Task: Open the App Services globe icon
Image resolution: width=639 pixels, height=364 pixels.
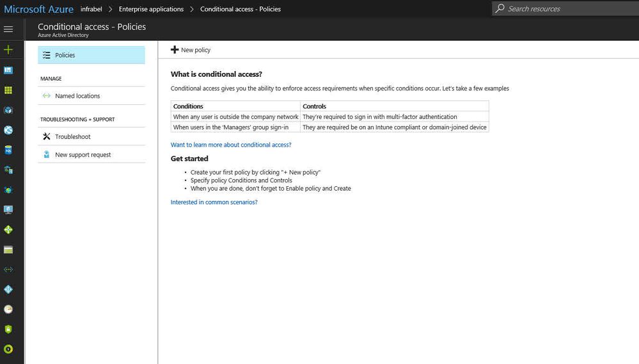Action: tap(8, 130)
